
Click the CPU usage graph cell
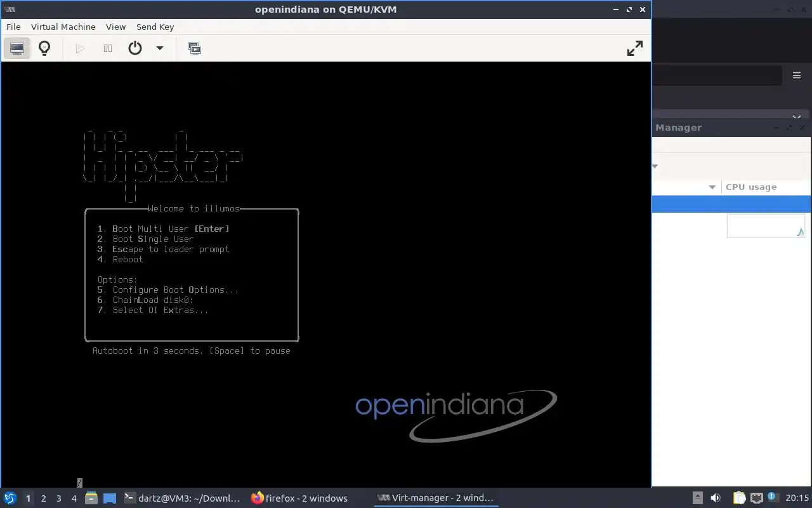click(766, 225)
